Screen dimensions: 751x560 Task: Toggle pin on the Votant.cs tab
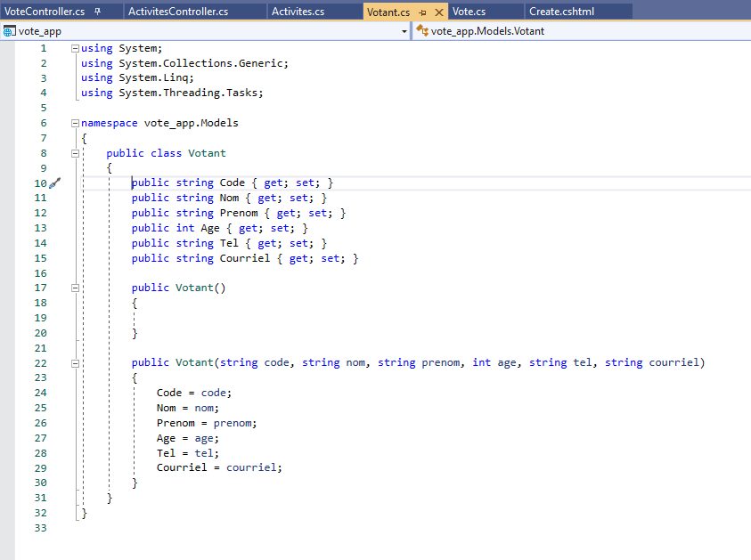pos(422,12)
